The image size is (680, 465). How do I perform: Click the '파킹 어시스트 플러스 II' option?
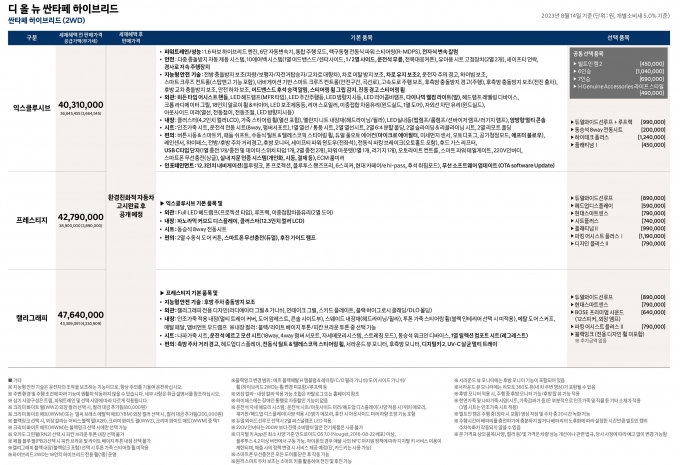point(597,326)
